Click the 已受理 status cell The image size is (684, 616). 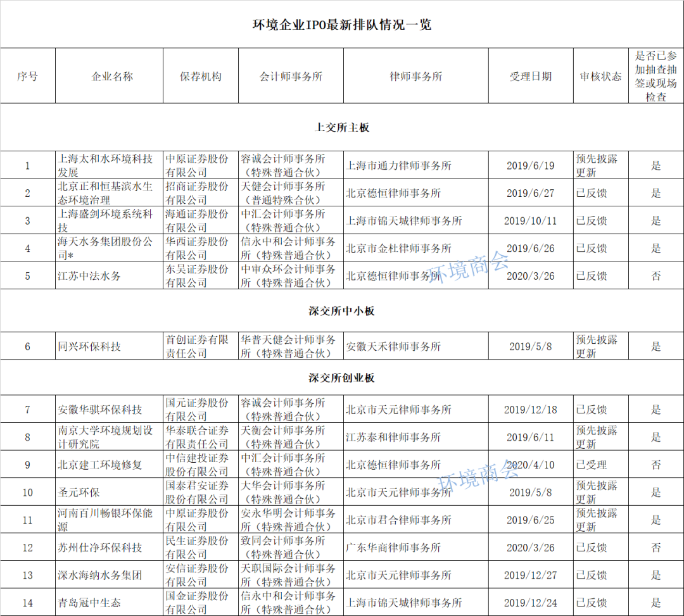click(600, 464)
